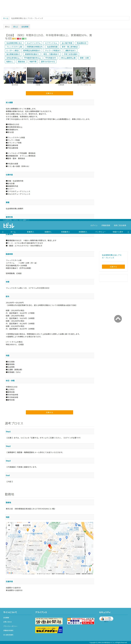Click the 転勤なし tag
Viewport: 131px width, 644px height.
[x=10, y=62]
